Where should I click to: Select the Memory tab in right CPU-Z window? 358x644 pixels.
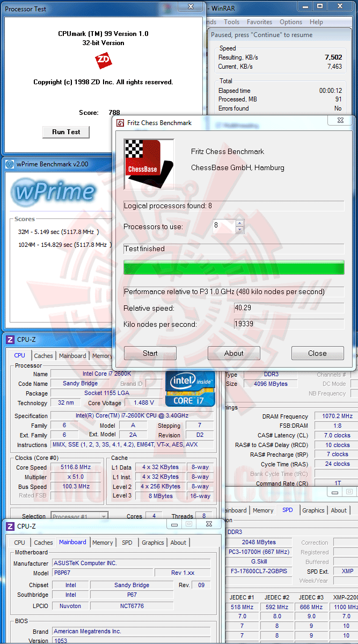(x=263, y=510)
